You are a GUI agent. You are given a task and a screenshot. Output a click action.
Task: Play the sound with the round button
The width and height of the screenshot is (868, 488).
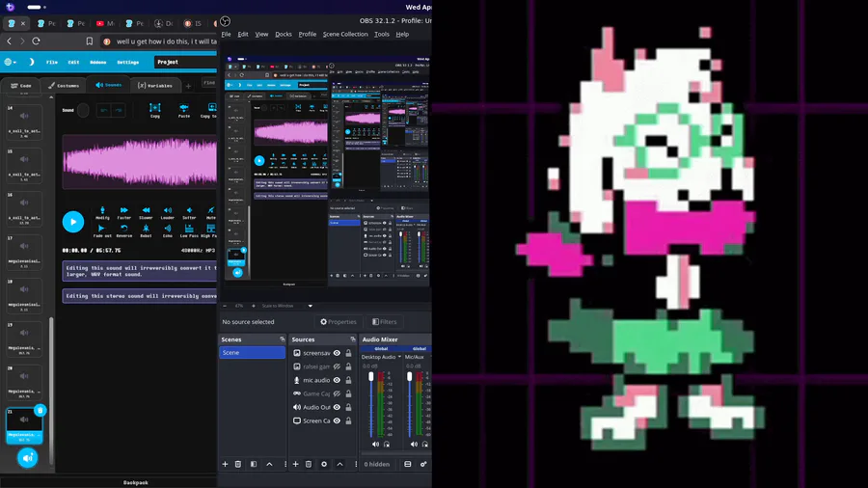pyautogui.click(x=73, y=222)
